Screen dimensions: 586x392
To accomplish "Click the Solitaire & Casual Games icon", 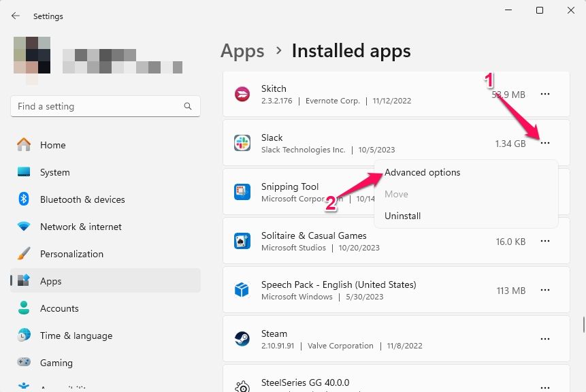I will [243, 241].
